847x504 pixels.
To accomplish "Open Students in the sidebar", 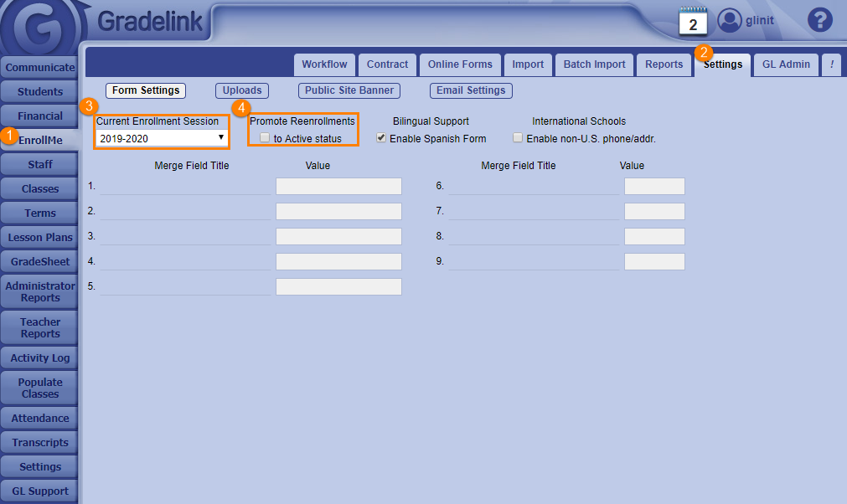I will pos(40,91).
